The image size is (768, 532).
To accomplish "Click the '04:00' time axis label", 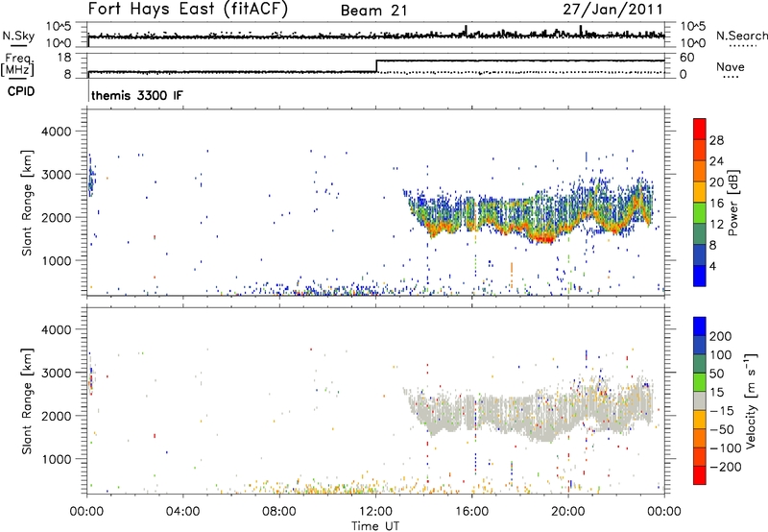I will 182,512.
